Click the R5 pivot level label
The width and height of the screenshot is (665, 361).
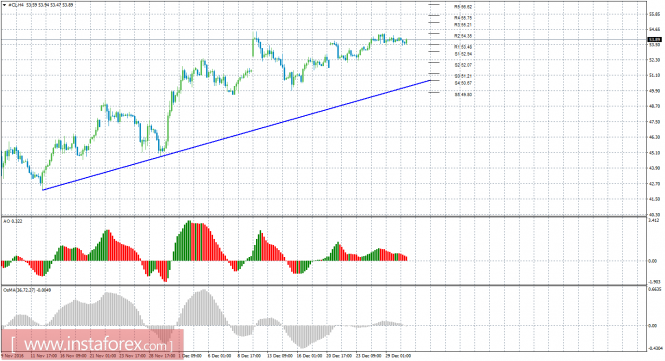coord(463,7)
